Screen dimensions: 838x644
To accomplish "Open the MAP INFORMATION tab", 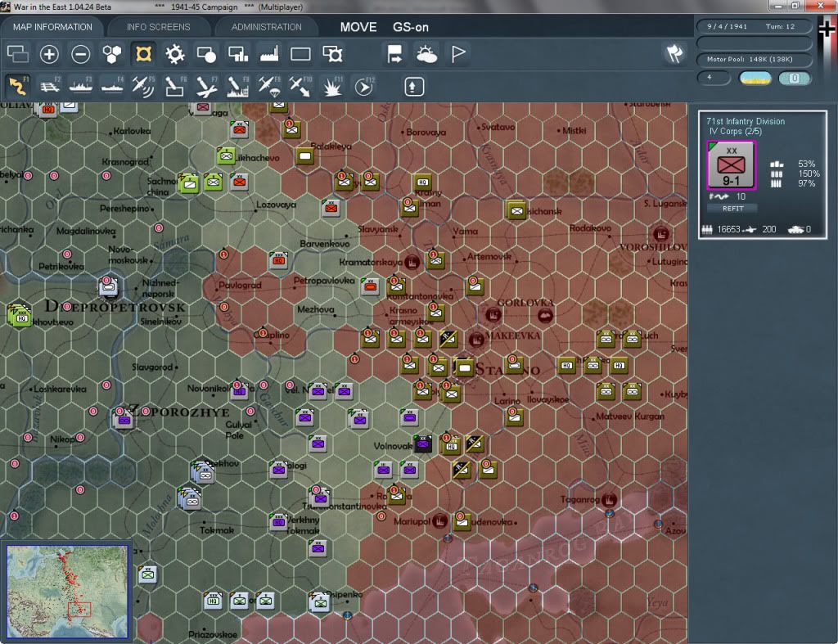I will click(x=52, y=27).
